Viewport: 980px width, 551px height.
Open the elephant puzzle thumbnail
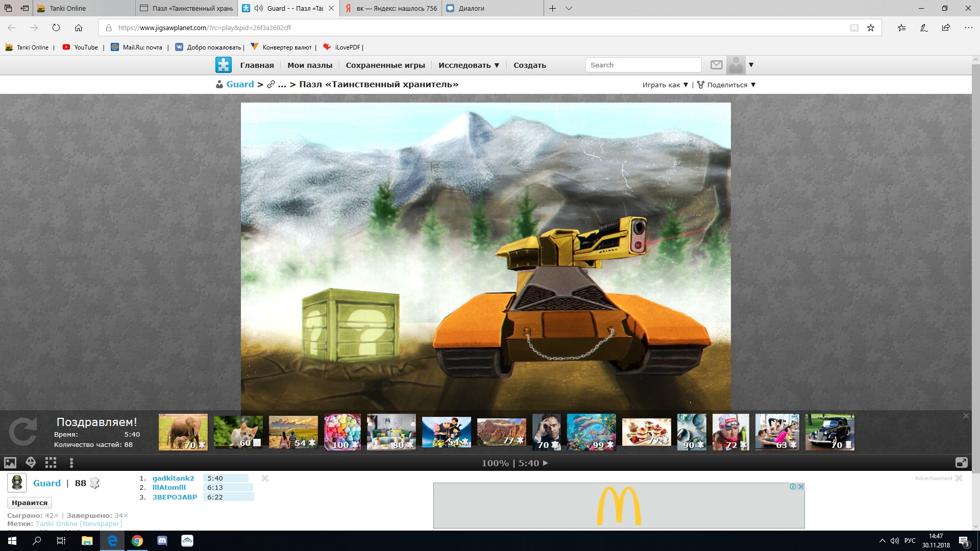pyautogui.click(x=183, y=432)
